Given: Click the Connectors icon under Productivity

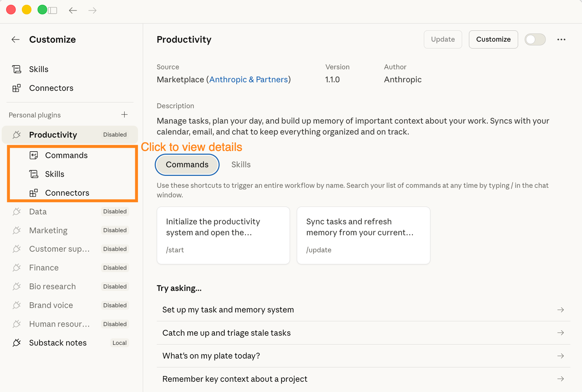Looking at the screenshot, I should pos(34,193).
